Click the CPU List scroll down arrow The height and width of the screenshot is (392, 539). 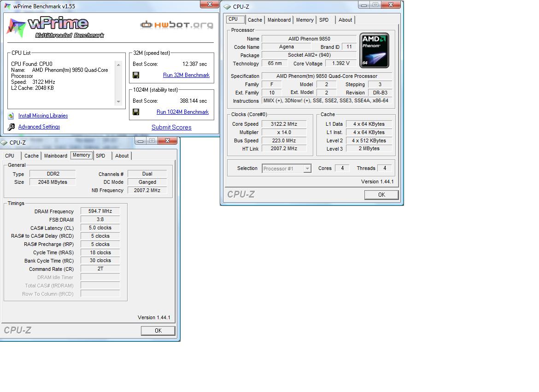(118, 101)
